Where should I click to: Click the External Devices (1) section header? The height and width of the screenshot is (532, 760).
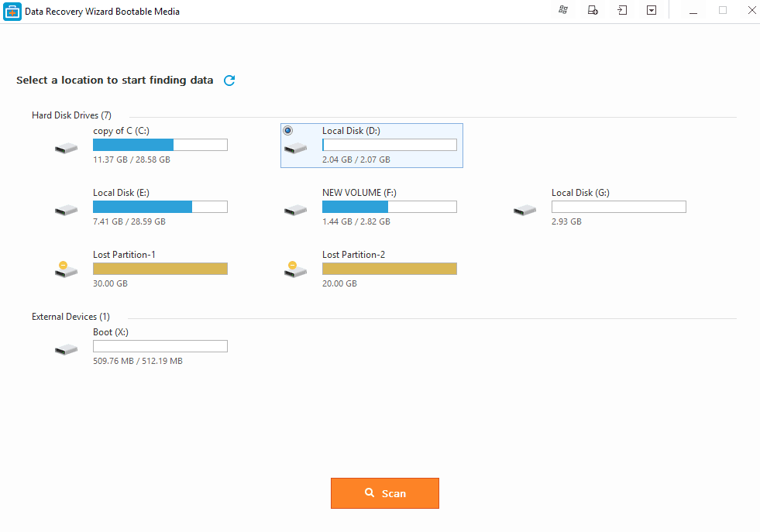(x=70, y=317)
